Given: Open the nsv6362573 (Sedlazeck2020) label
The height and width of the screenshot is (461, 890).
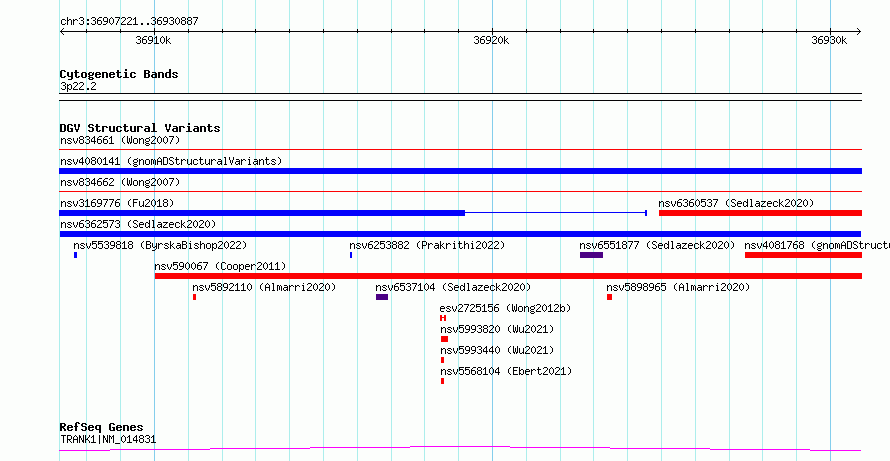Looking at the screenshot, I should click(x=138, y=224).
